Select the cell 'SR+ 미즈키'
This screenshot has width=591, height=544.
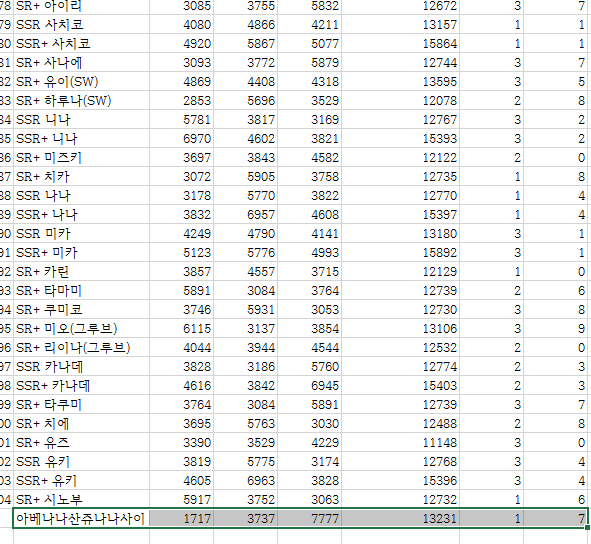point(81,157)
